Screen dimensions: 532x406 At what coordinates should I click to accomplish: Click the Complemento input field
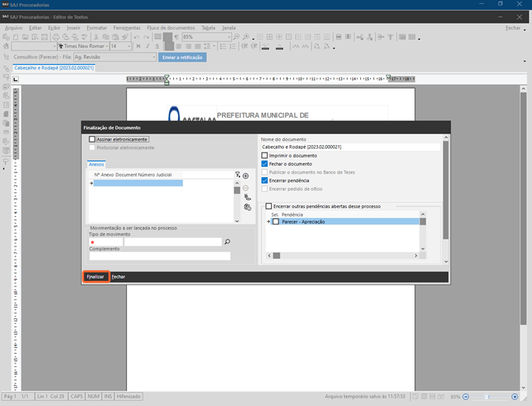pos(160,256)
